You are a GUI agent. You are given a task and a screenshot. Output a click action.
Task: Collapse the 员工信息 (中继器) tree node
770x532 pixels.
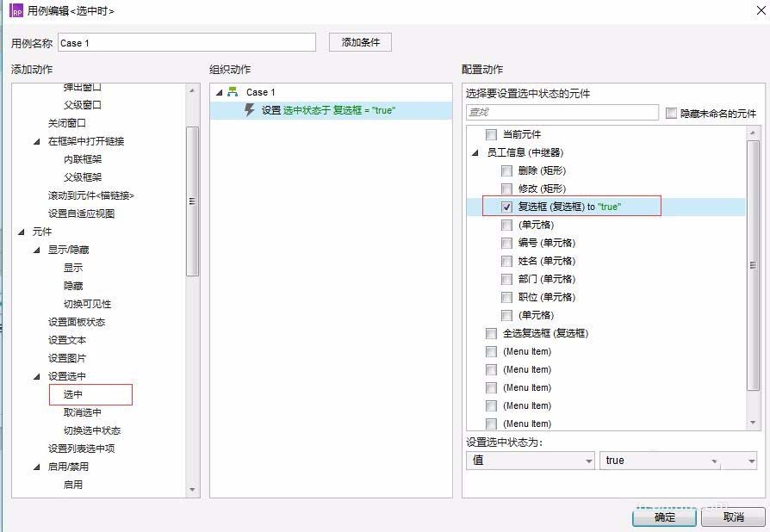(475, 152)
